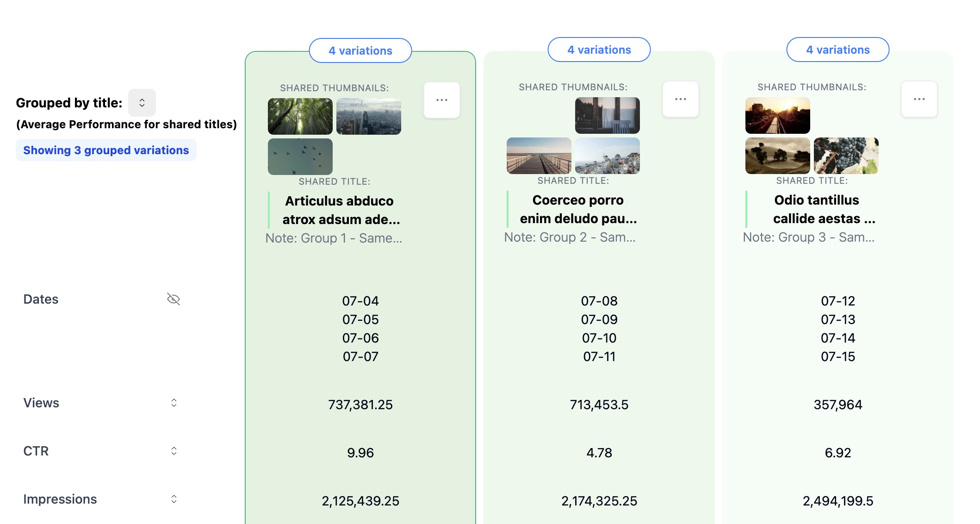
Task: Open the sunset highway thumbnail
Action: pos(778,115)
